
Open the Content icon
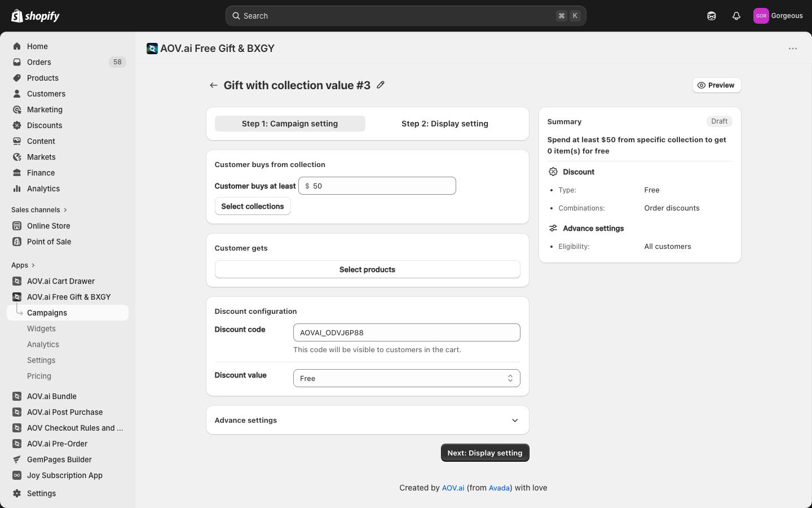[x=17, y=141]
